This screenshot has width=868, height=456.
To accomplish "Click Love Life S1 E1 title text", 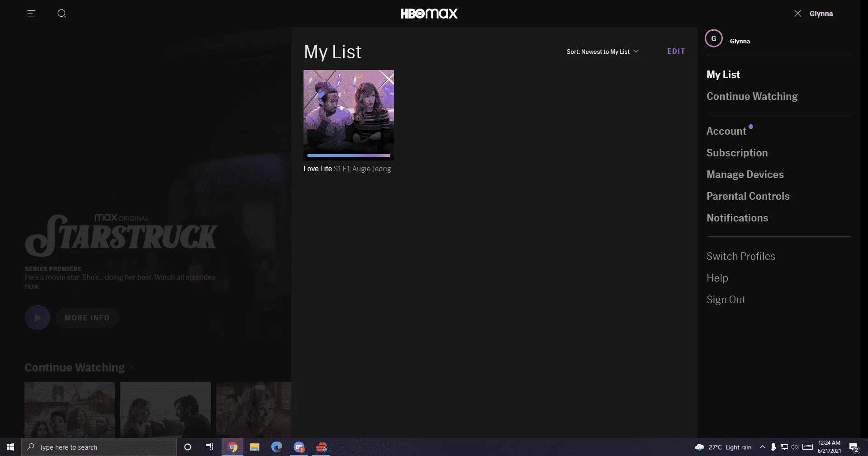I will coord(347,169).
